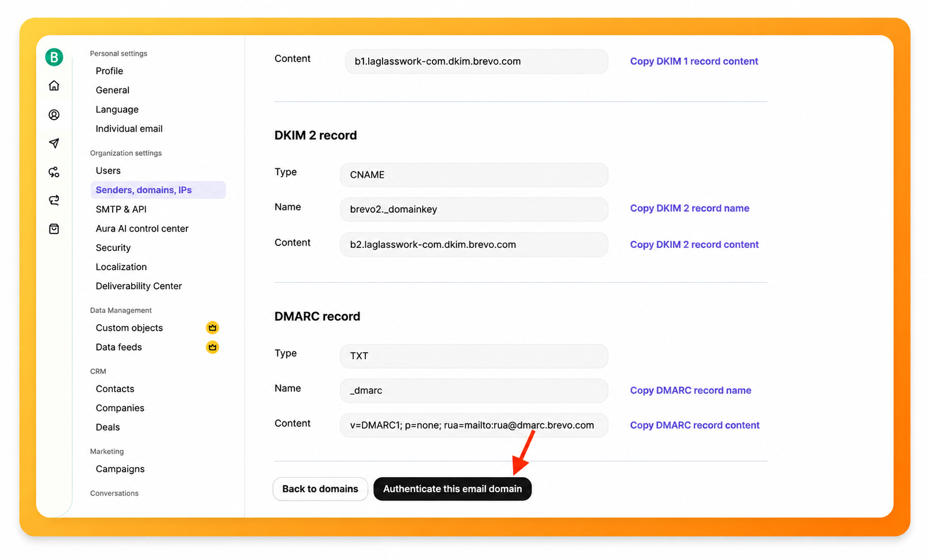This screenshot has width=929, height=560.
Task: Go to Security settings
Action: point(113,248)
